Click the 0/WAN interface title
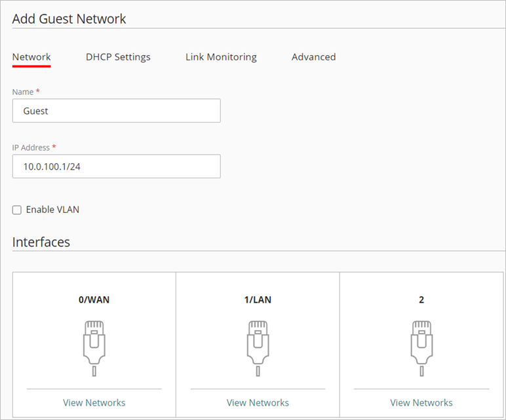The height and width of the screenshot is (420, 506). pos(94,300)
